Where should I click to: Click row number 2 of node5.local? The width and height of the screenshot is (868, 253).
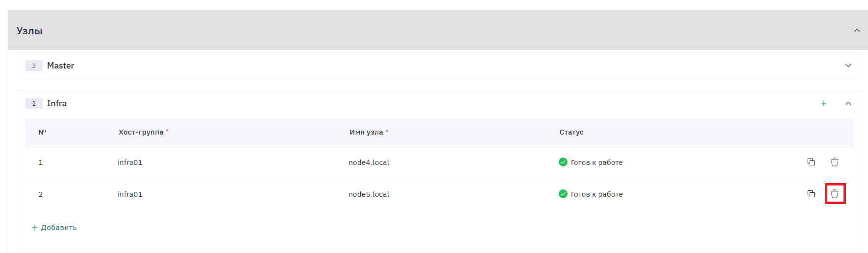[41, 194]
